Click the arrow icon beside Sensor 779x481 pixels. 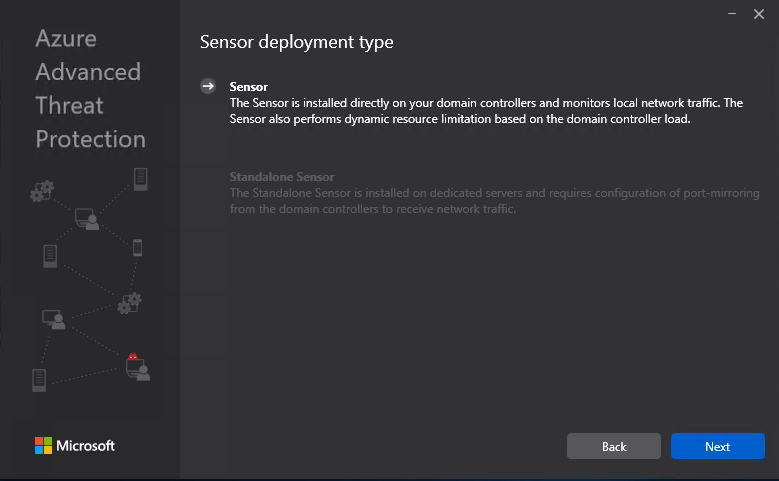[208, 87]
